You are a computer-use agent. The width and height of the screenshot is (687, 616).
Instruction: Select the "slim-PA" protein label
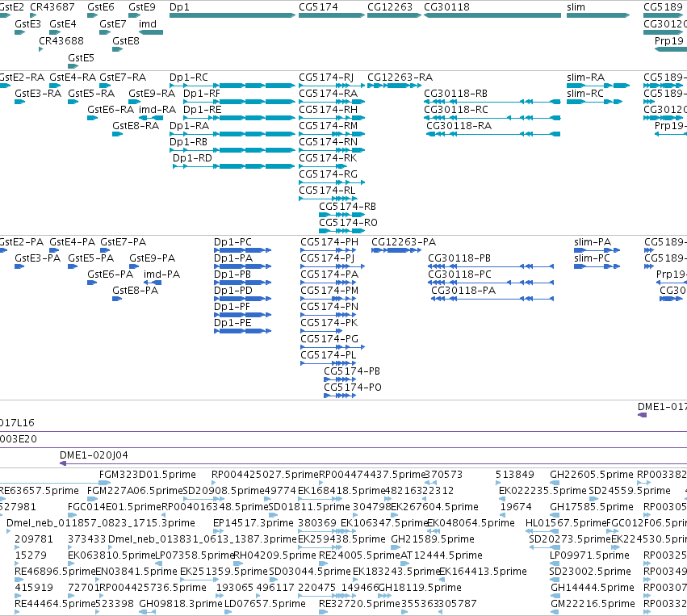(x=593, y=242)
